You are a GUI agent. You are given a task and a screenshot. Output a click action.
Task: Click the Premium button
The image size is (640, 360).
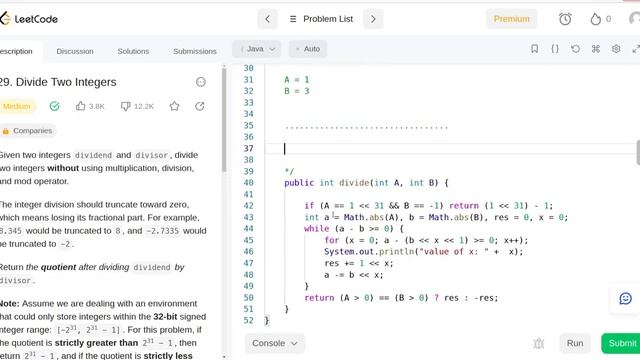511,19
